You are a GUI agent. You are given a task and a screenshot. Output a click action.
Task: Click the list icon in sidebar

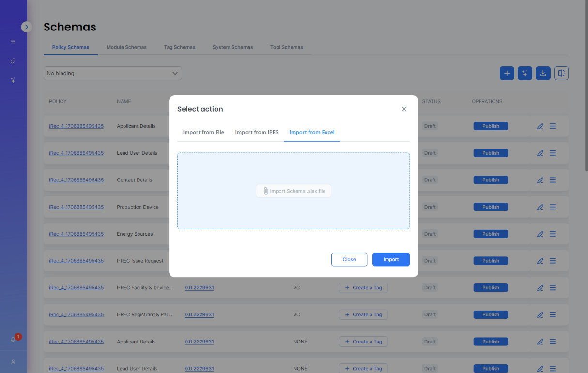[13, 42]
